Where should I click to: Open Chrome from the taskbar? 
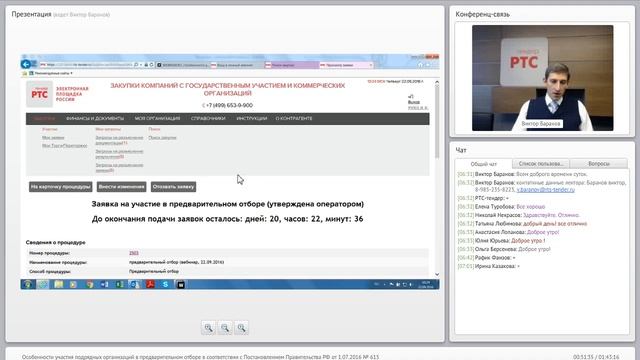pyautogui.click(x=89, y=284)
